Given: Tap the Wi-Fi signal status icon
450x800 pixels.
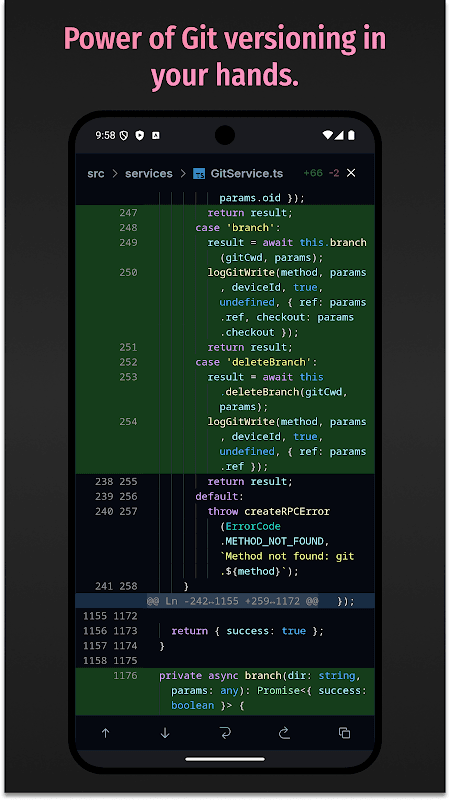Looking at the screenshot, I should [x=328, y=135].
